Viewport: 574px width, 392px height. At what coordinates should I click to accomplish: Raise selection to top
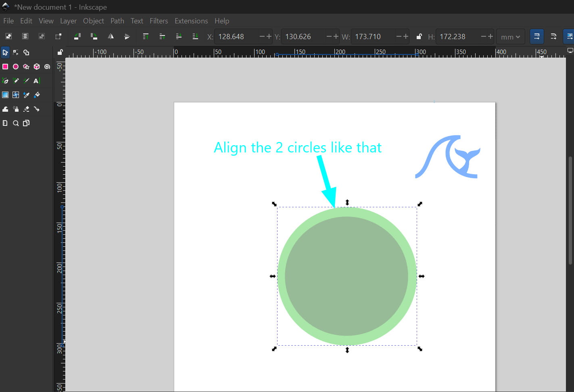[146, 36]
